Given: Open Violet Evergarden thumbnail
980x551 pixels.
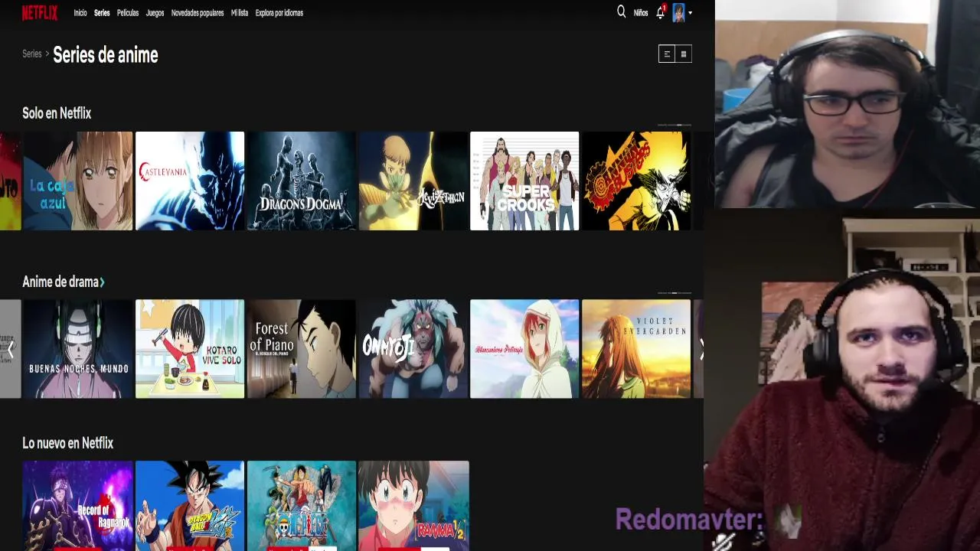Looking at the screenshot, I should [636, 349].
